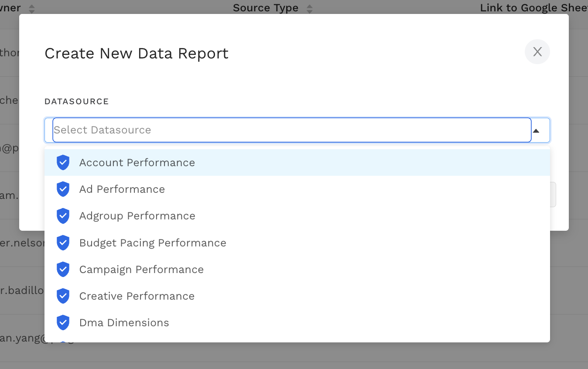The width and height of the screenshot is (588, 369).
Task: Choose Campaign Performance datasource
Action: coord(141,270)
